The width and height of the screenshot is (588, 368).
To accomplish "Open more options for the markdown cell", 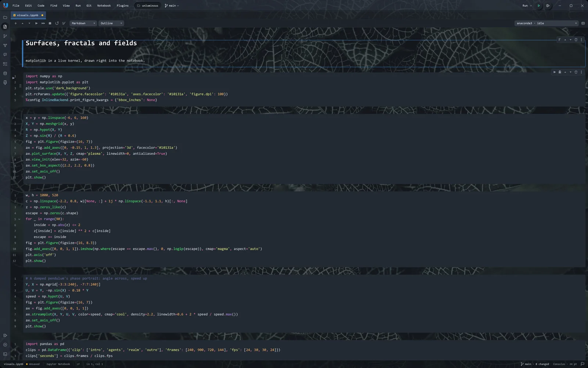I will pyautogui.click(x=581, y=40).
